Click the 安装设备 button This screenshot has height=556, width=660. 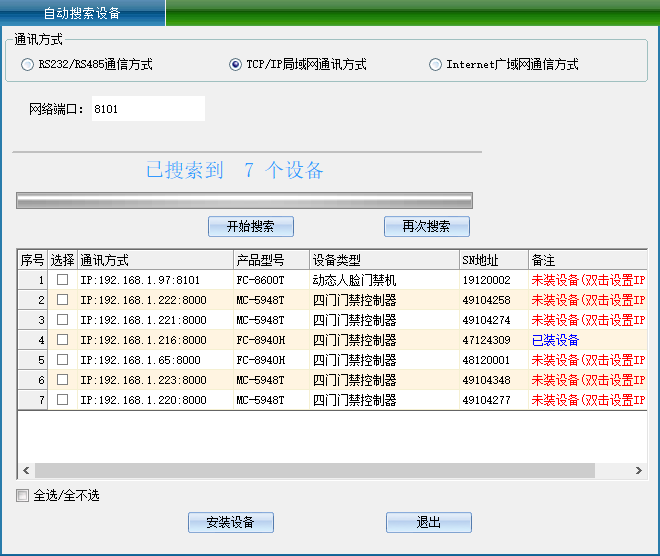point(230,522)
